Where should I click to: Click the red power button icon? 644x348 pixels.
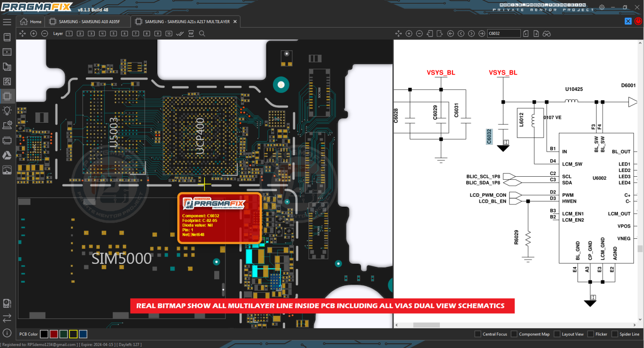(638, 21)
